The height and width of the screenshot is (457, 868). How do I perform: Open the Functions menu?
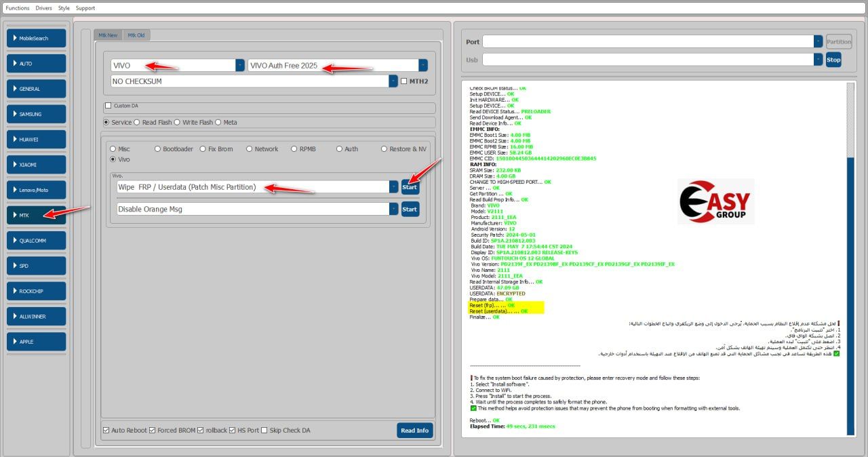point(18,8)
